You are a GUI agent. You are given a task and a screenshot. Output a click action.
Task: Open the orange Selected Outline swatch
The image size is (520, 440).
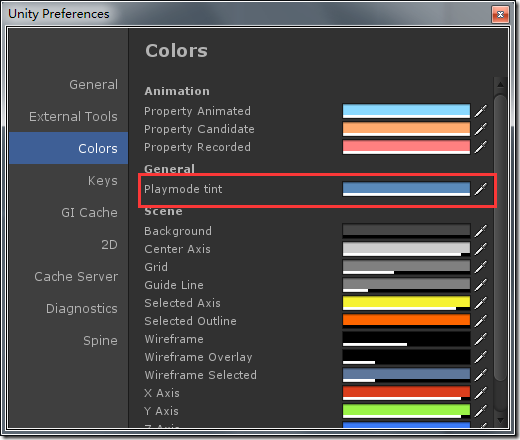[406, 321]
